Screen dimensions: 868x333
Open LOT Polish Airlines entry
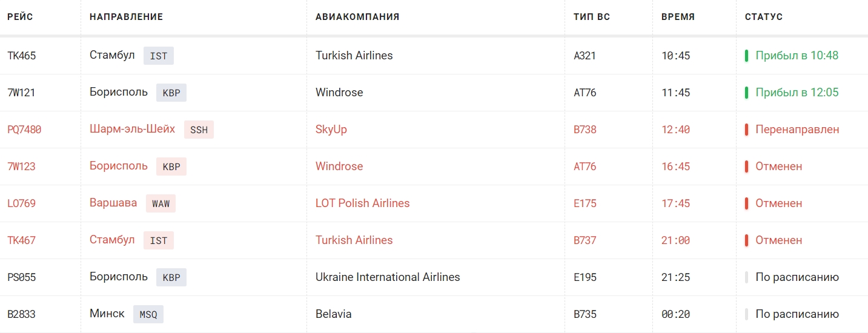point(362,203)
